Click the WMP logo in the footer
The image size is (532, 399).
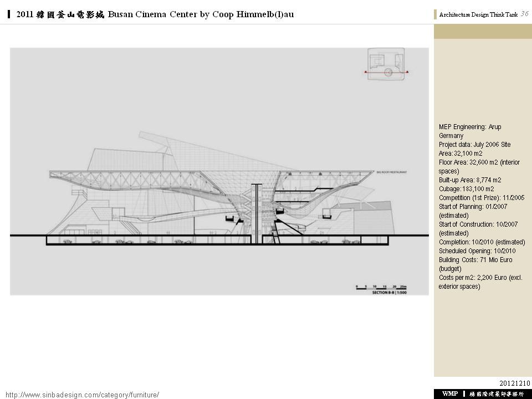450,393
